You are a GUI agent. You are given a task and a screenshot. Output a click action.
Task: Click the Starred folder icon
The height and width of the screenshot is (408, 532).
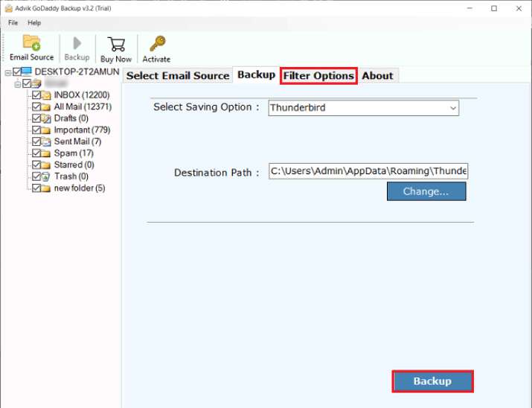46,165
